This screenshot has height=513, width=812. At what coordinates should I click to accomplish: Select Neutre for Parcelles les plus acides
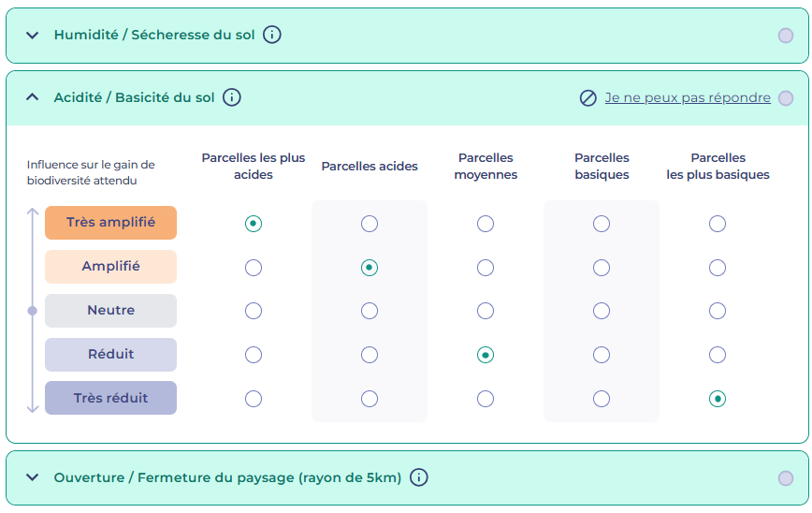[254, 311]
